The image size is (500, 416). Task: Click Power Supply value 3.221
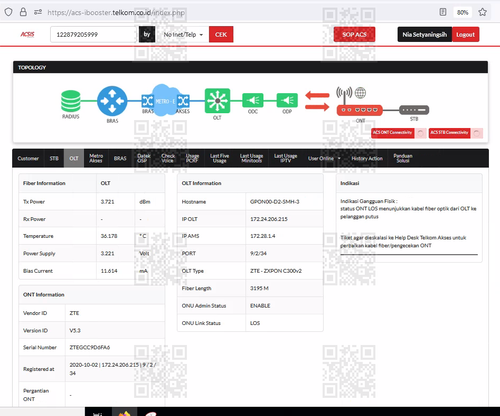(107, 253)
